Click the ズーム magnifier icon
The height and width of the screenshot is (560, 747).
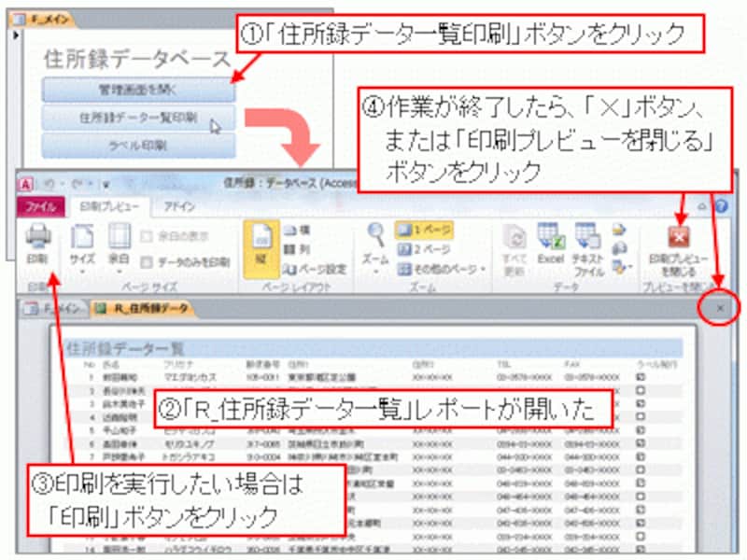pyautogui.click(x=376, y=235)
